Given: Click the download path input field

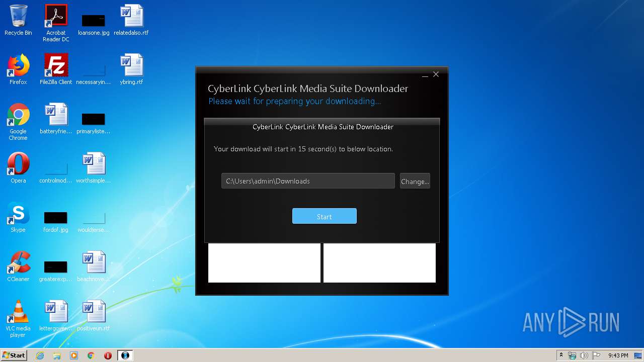Looking at the screenshot, I should (x=308, y=181).
